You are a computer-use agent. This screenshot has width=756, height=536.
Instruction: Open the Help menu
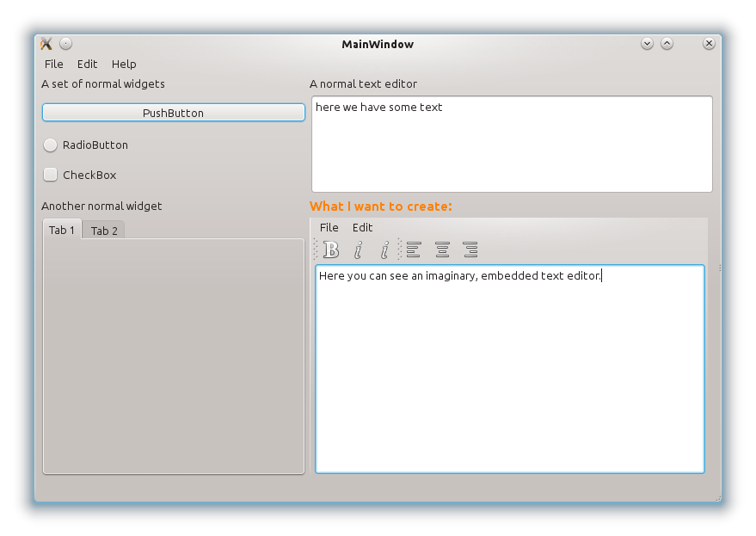click(124, 65)
